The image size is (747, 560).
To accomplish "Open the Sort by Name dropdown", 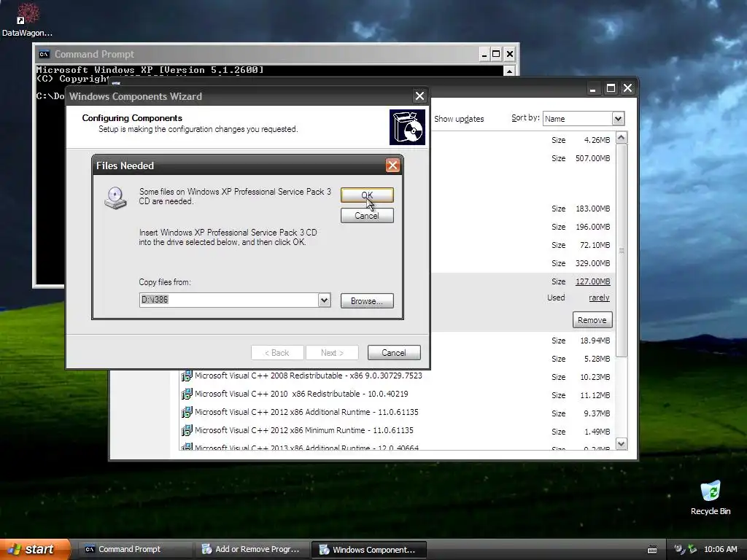I will pyautogui.click(x=618, y=119).
